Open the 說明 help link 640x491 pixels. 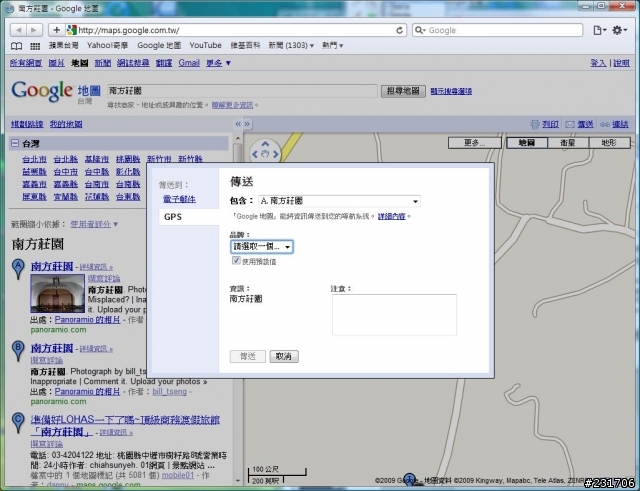(x=622, y=63)
